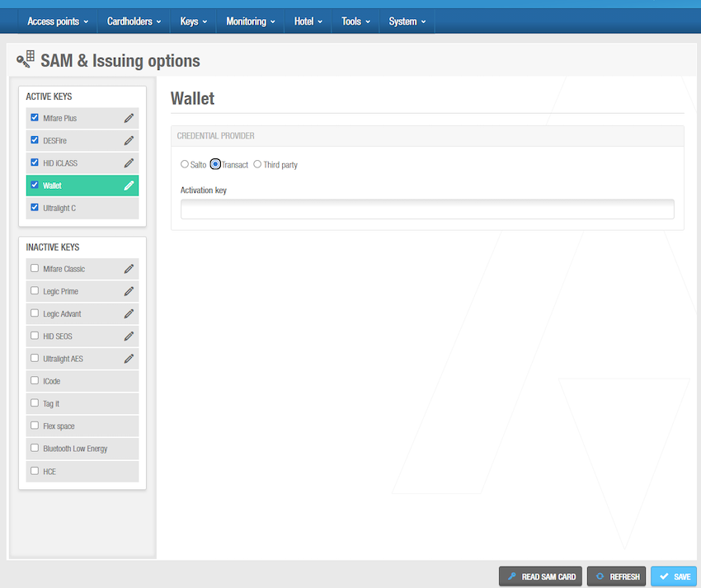Image resolution: width=701 pixels, height=588 pixels.
Task: Uncheck the DESFire checkbox
Action: pyautogui.click(x=35, y=140)
